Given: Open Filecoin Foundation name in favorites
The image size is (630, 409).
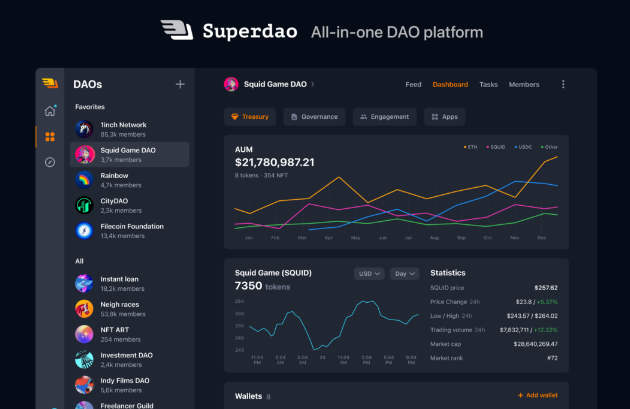Looking at the screenshot, I should click(132, 226).
